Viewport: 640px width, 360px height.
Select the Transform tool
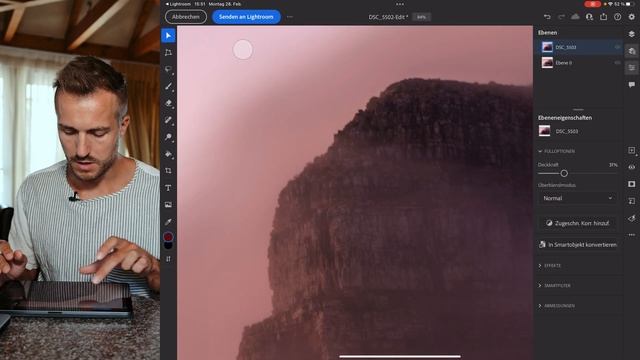[x=168, y=53]
